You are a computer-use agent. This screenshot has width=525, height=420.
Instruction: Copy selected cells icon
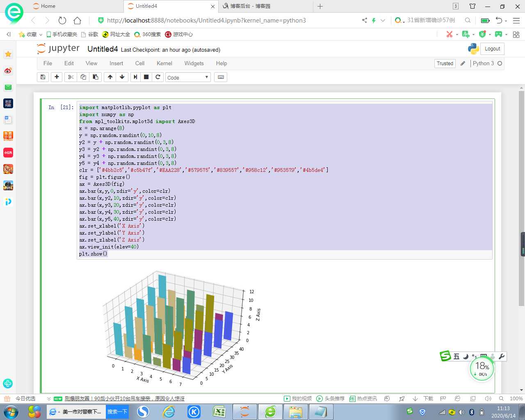click(83, 77)
